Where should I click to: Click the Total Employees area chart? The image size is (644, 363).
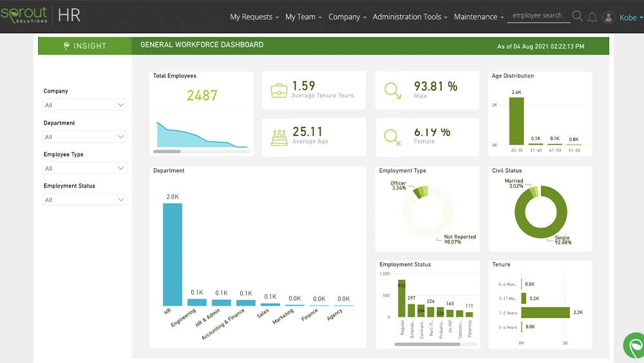(202, 135)
